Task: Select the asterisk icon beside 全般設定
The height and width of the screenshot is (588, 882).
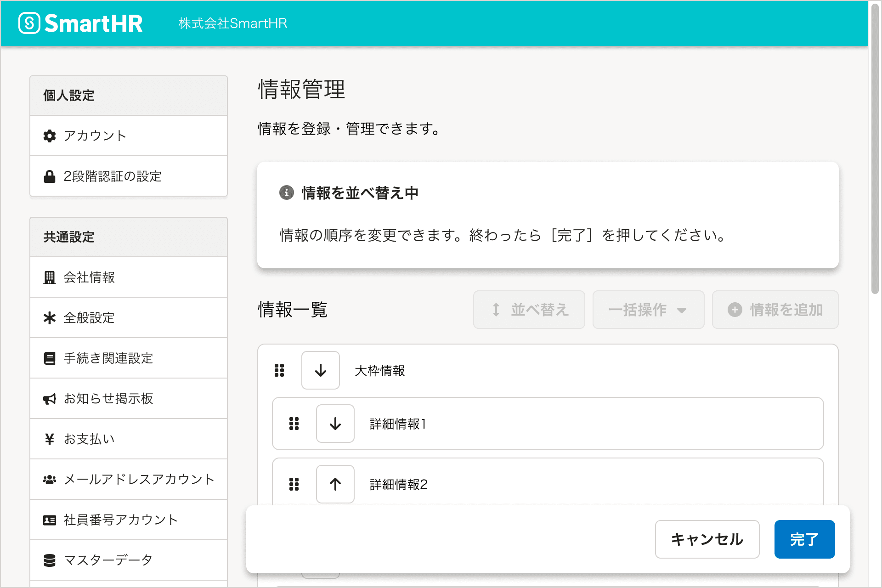Action: pos(49,317)
